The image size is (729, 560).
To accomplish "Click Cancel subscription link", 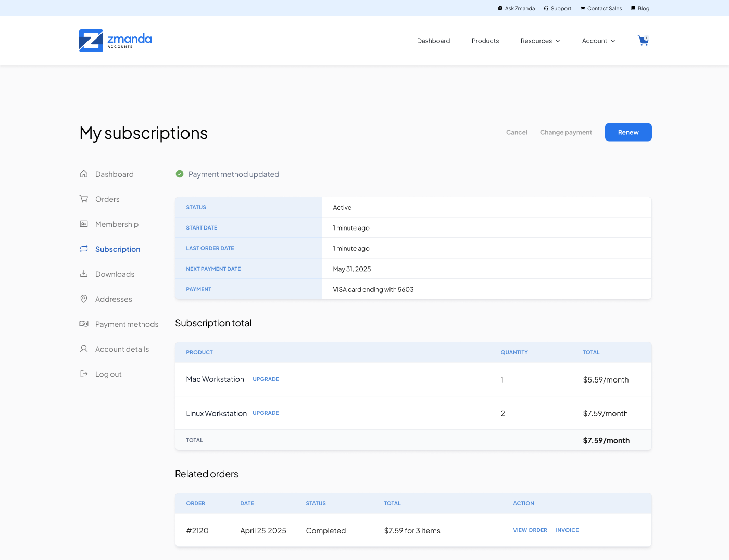I will (517, 132).
